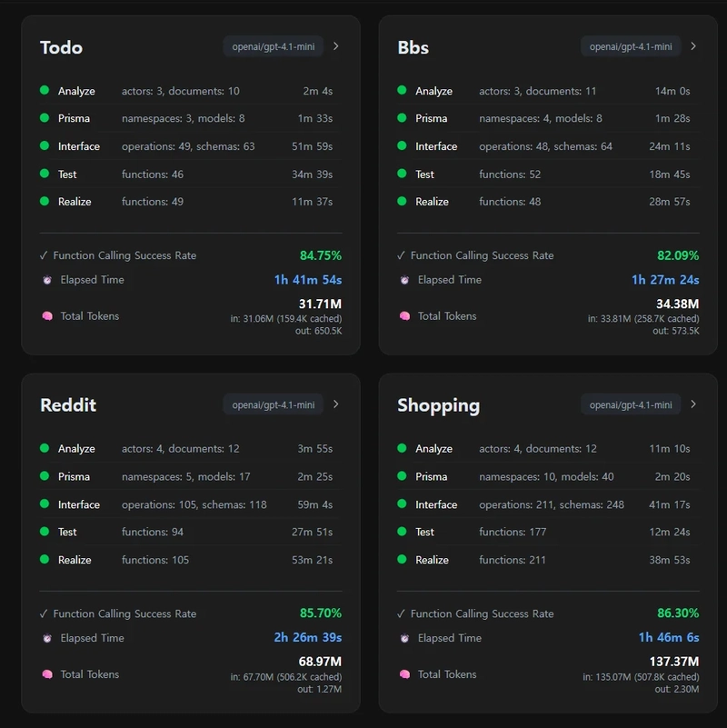Click the brain icon beside Todo Total Tokens
Screen dimensions: 727x728
point(46,316)
